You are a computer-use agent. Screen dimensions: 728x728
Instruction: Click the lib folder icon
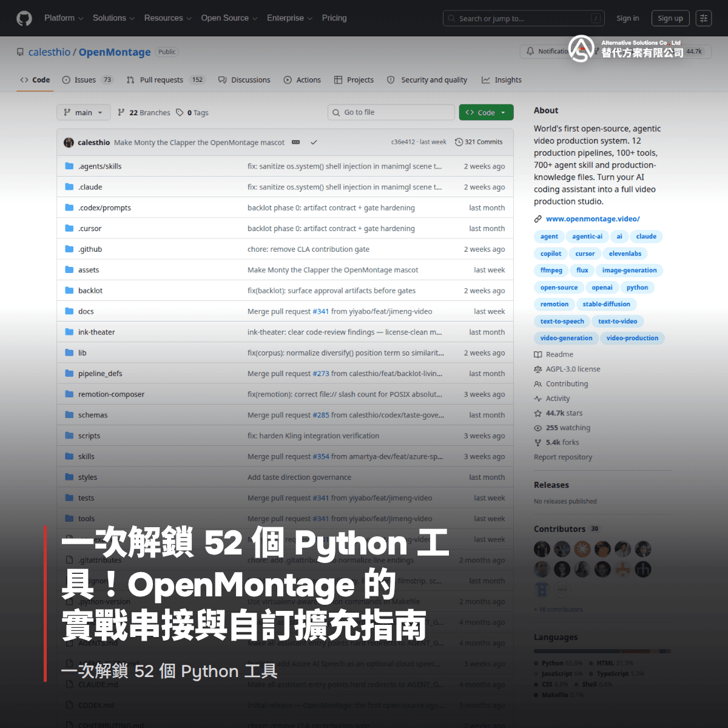69,352
